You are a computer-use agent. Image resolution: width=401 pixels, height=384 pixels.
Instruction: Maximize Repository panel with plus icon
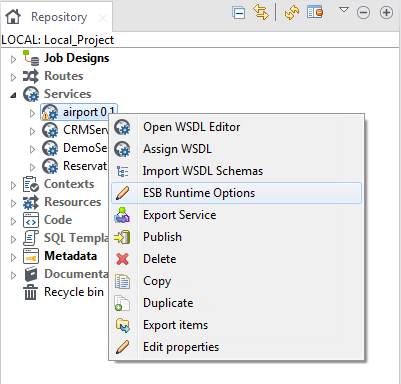click(x=386, y=13)
